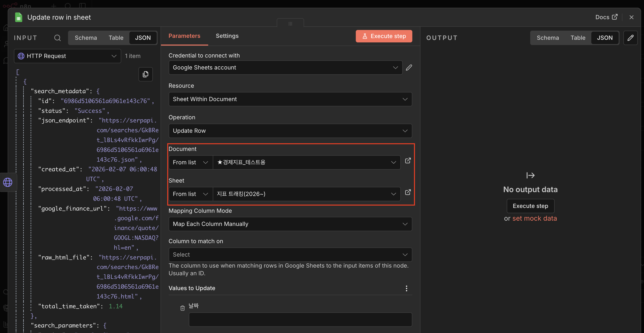The height and width of the screenshot is (333, 644).
Task: Open the Operation Update Row dropdown
Action: click(290, 131)
